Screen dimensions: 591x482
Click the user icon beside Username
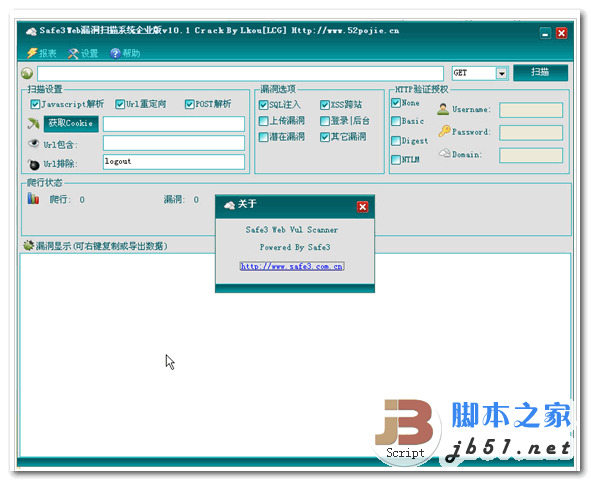tap(443, 109)
